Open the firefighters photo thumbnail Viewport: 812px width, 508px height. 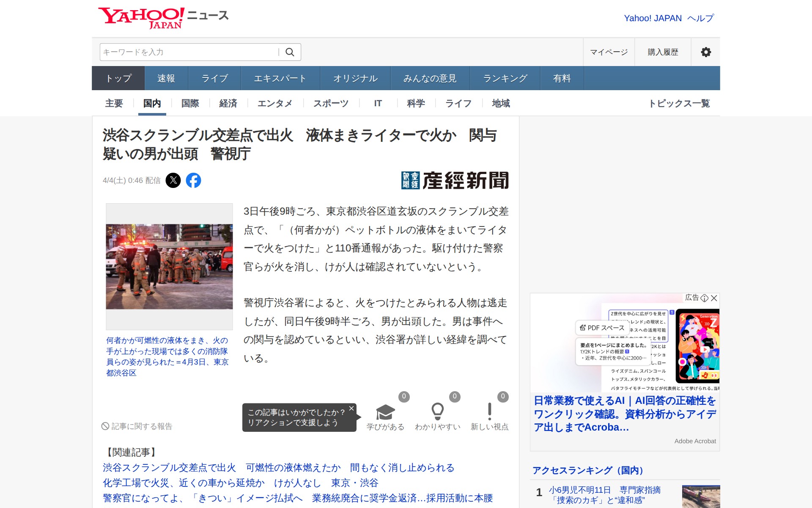(169, 266)
